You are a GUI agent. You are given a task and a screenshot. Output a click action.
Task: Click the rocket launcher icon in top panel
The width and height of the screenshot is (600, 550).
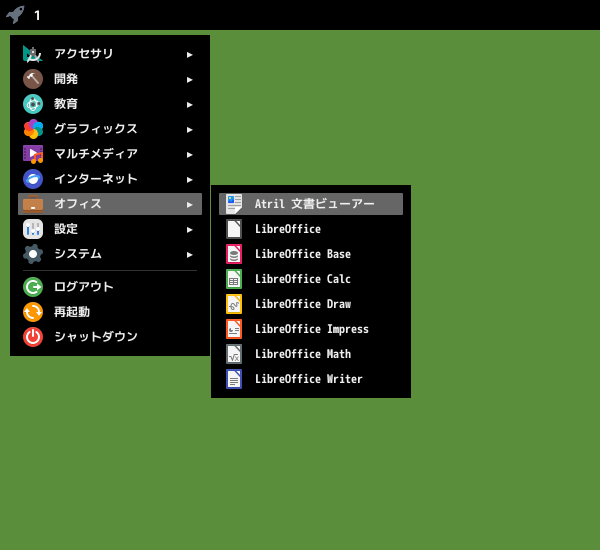click(15, 15)
